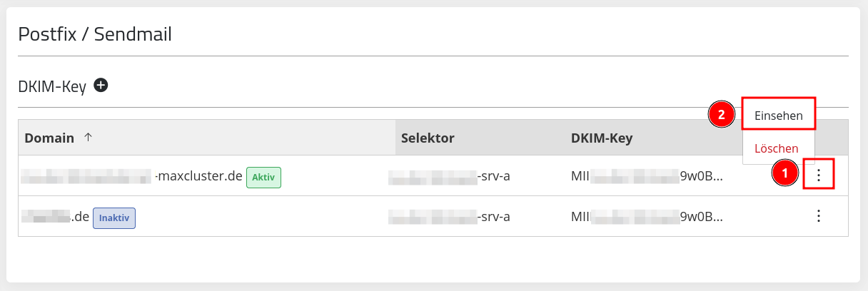Sort the table by Domain column header

coord(49,138)
